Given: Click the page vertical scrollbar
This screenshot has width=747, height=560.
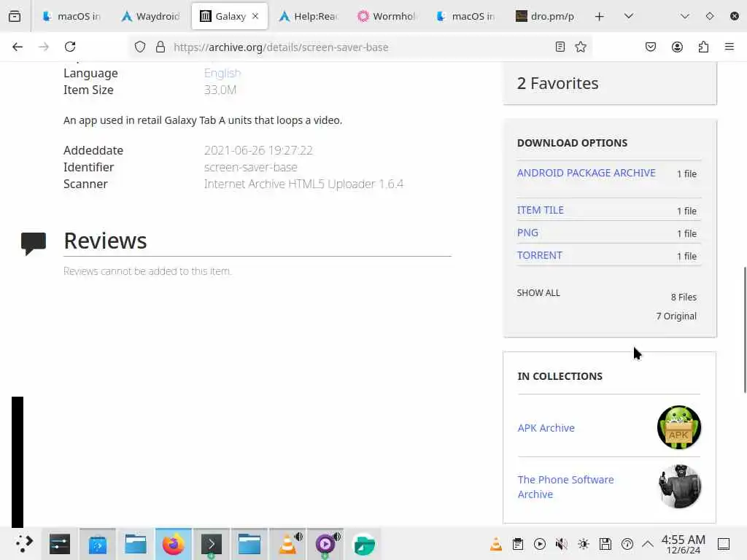Looking at the screenshot, I should [745, 330].
